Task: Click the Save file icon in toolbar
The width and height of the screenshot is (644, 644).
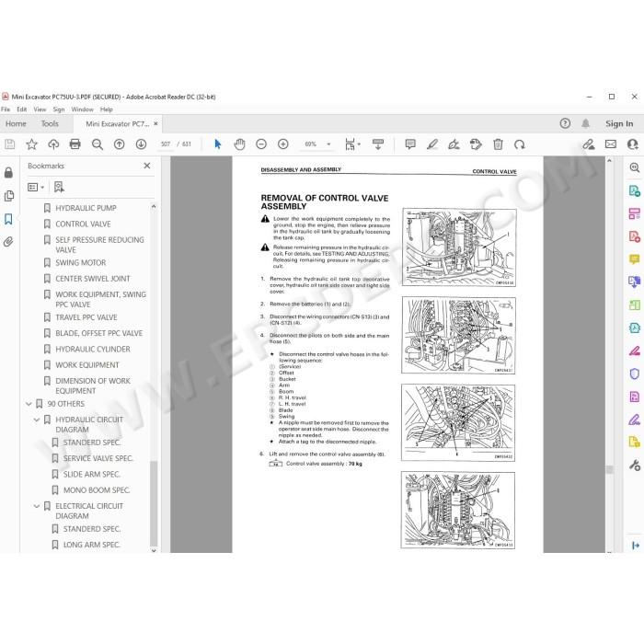Action: point(9,144)
